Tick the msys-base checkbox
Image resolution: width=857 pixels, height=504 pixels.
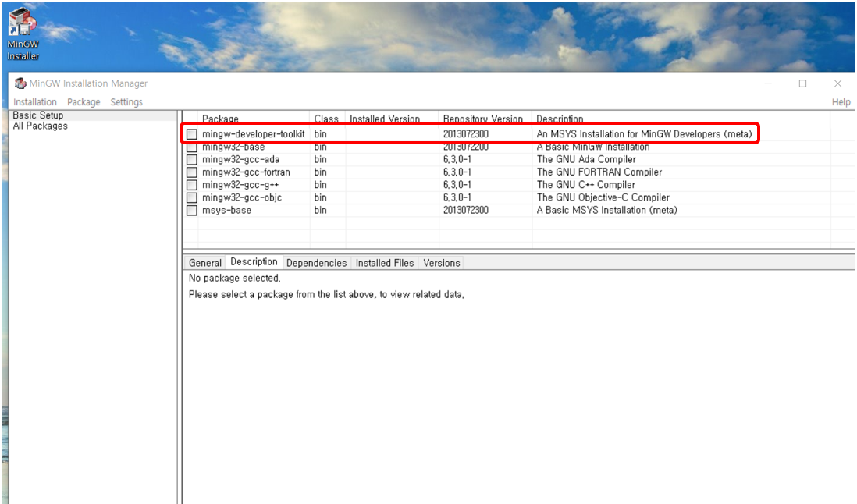[x=192, y=210]
